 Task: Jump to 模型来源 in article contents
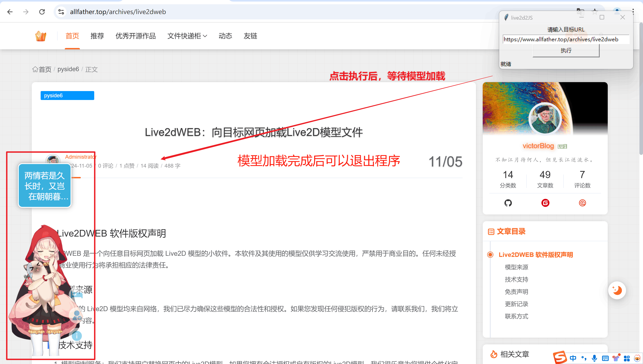[516, 267]
